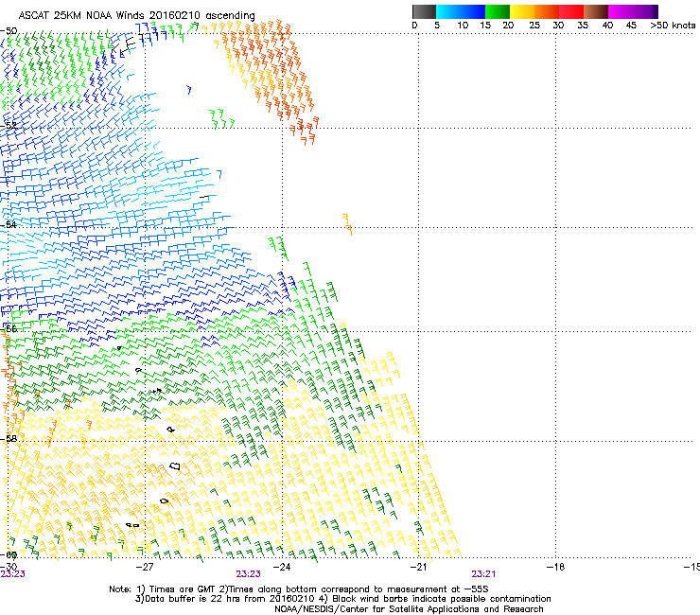Click the '23:21' purple timestamp
The image size is (700, 615).
pos(483,574)
